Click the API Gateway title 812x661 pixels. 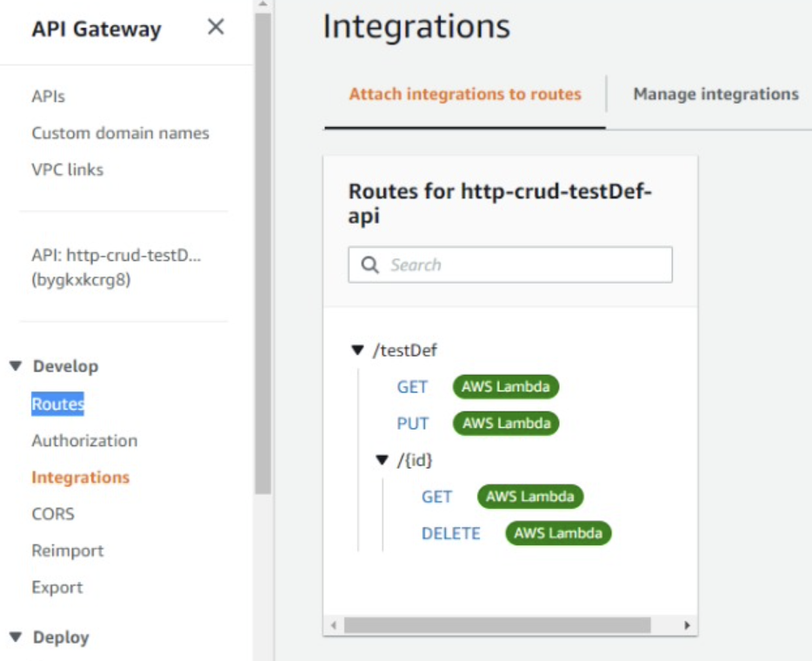97,29
